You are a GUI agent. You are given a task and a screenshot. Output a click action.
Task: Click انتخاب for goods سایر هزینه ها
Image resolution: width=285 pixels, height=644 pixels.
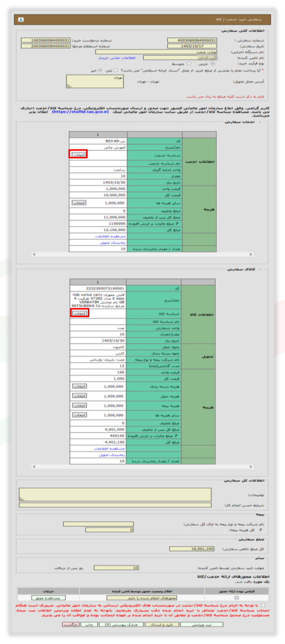[x=79, y=415]
